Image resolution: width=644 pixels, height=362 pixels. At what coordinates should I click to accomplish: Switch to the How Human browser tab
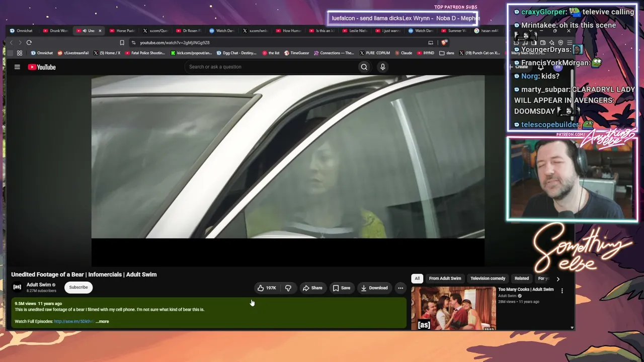289,31
